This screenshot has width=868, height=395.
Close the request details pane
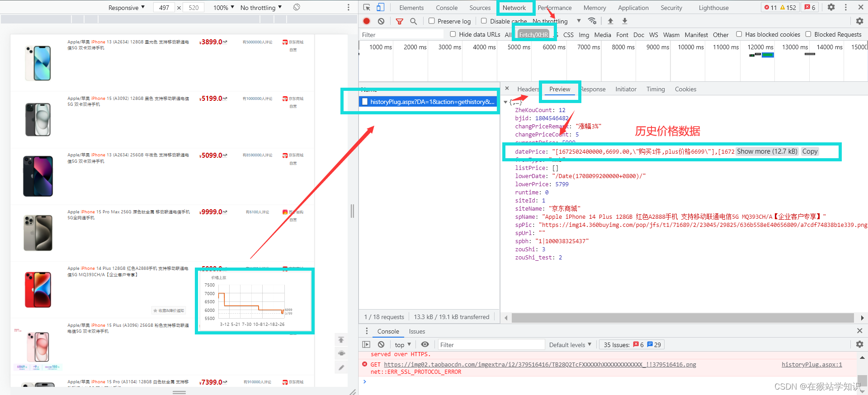pyautogui.click(x=507, y=89)
